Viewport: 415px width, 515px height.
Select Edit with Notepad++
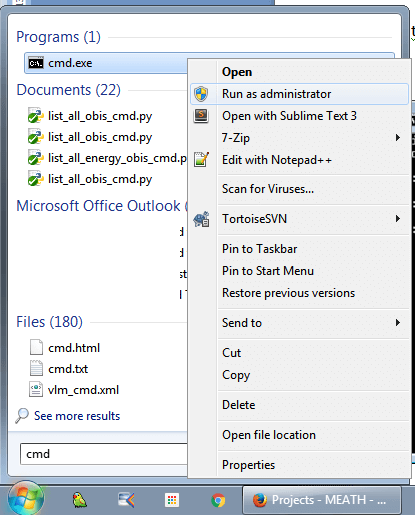(277, 160)
